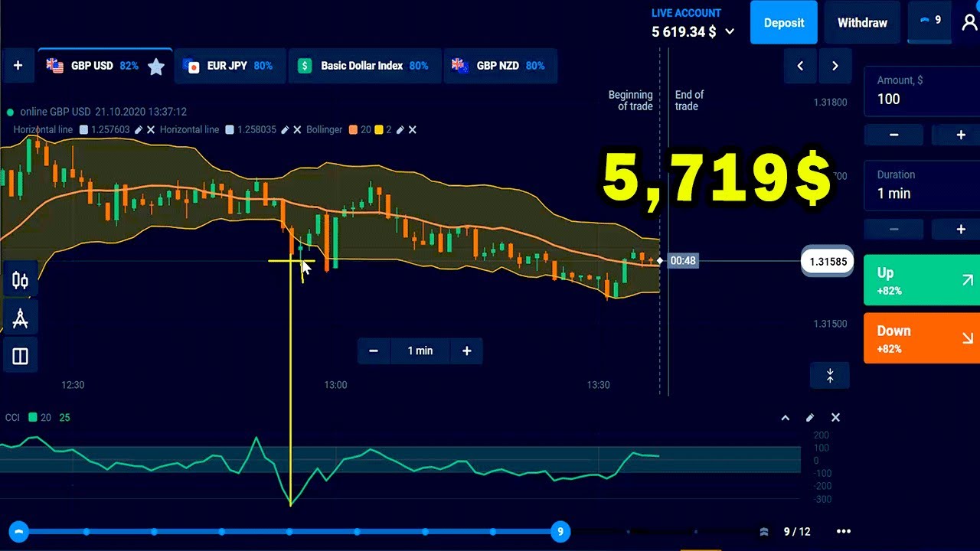This screenshot has width=980, height=551.
Task: Open 1 min timeframe selector
Action: [x=420, y=350]
